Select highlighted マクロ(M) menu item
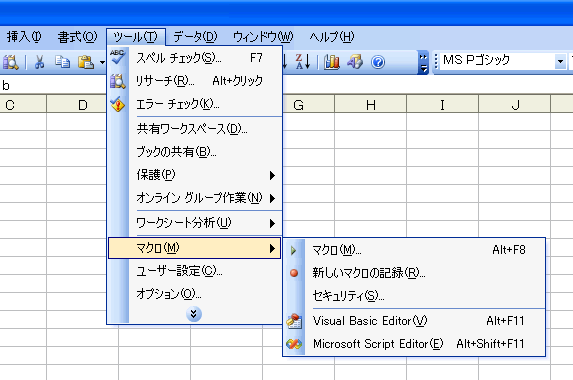The width and height of the screenshot is (573, 380). (194, 248)
